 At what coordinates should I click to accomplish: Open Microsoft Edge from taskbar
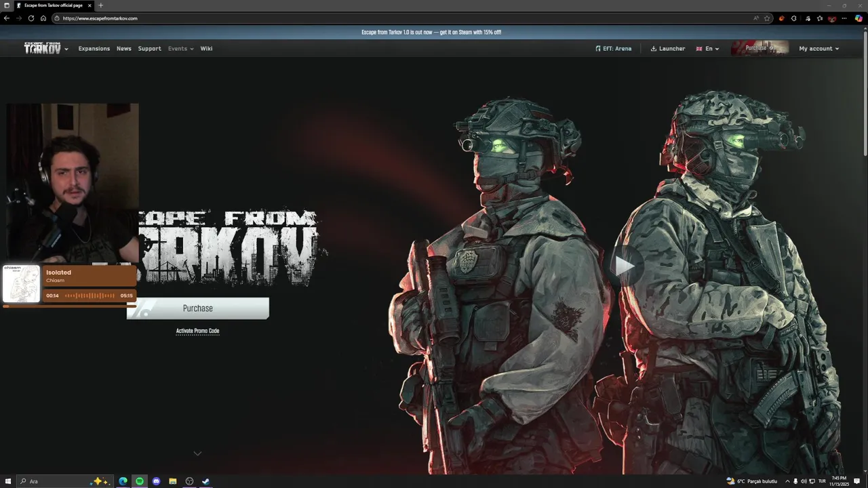(123, 481)
